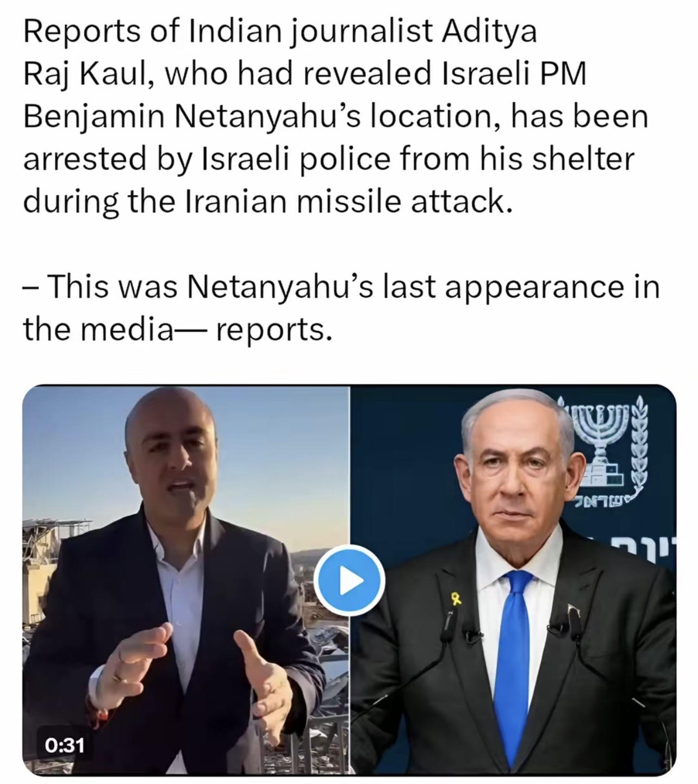This screenshot has height=784, width=698.
Task: Open the left video panel showing the journalist
Action: pyautogui.click(x=186, y=580)
